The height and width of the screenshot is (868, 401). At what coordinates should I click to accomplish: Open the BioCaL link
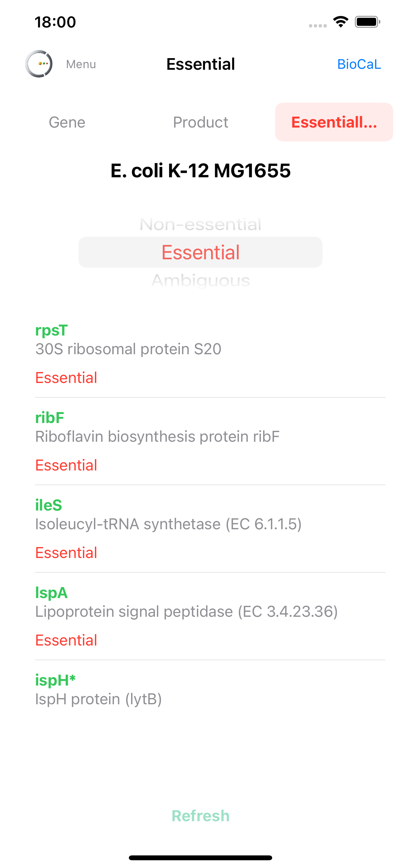point(359,64)
